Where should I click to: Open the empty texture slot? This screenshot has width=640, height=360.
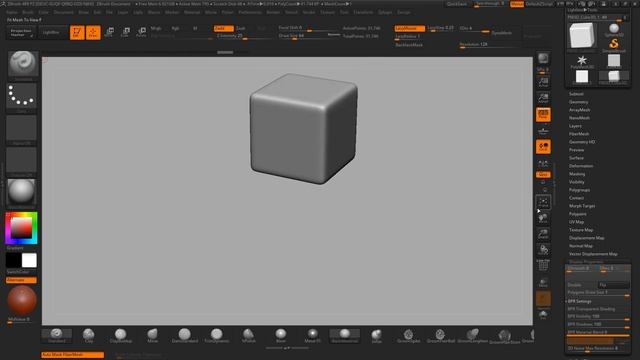coord(21,160)
